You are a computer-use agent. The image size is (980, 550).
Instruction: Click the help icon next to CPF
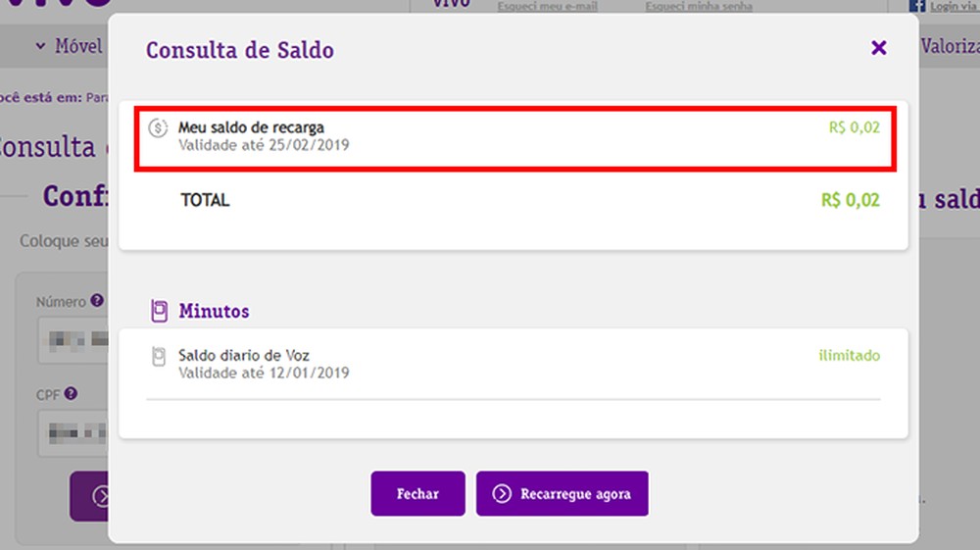(x=71, y=394)
